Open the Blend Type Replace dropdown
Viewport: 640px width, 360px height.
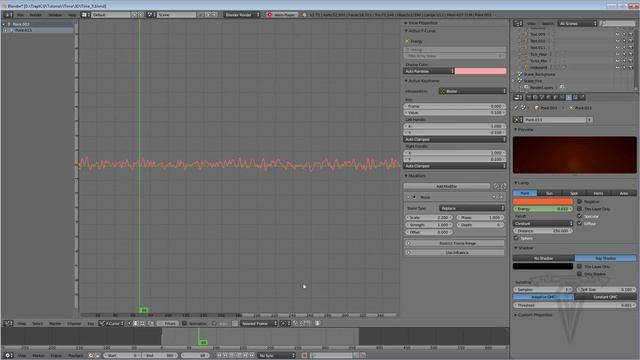[x=472, y=208]
